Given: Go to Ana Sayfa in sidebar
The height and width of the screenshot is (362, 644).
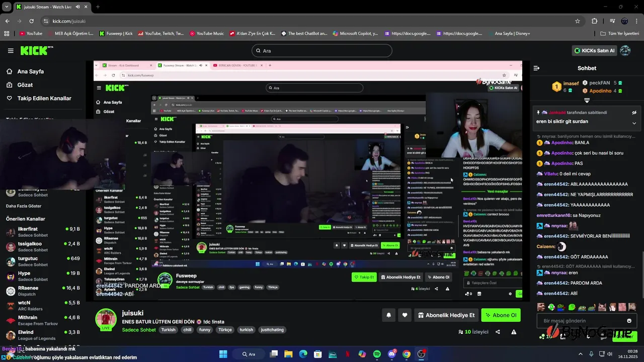Looking at the screenshot, I should point(25,71).
